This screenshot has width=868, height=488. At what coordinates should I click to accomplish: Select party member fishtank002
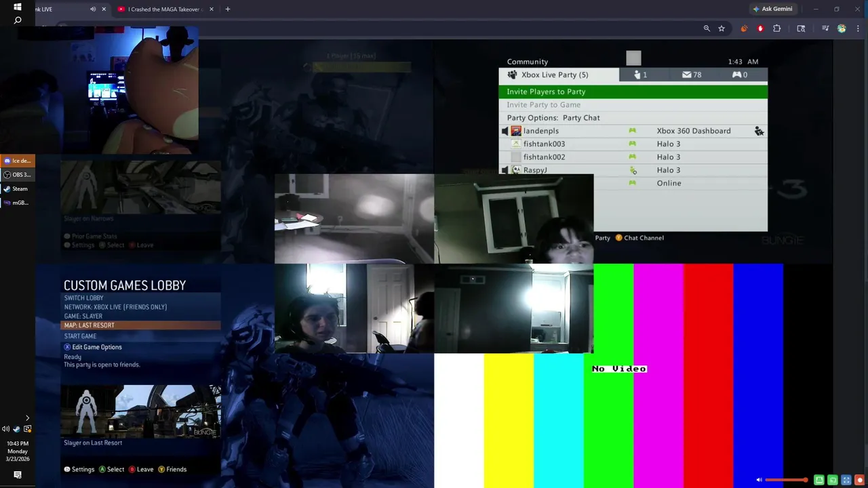point(633,157)
